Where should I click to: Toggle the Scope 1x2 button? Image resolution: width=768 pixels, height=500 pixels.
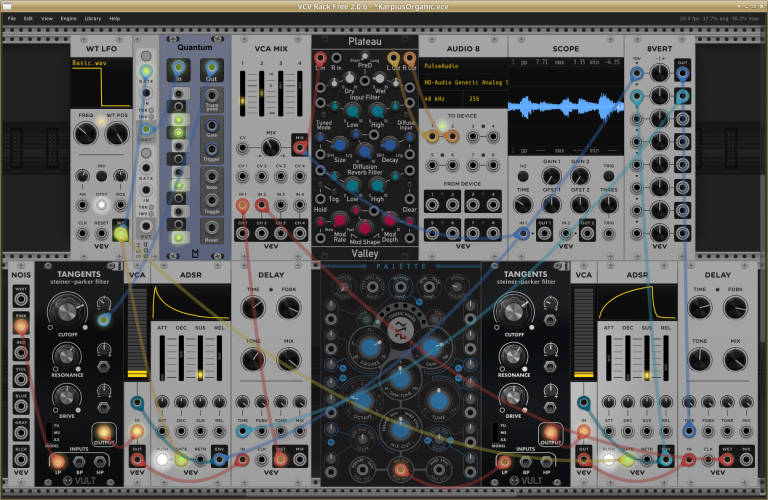tap(523, 175)
